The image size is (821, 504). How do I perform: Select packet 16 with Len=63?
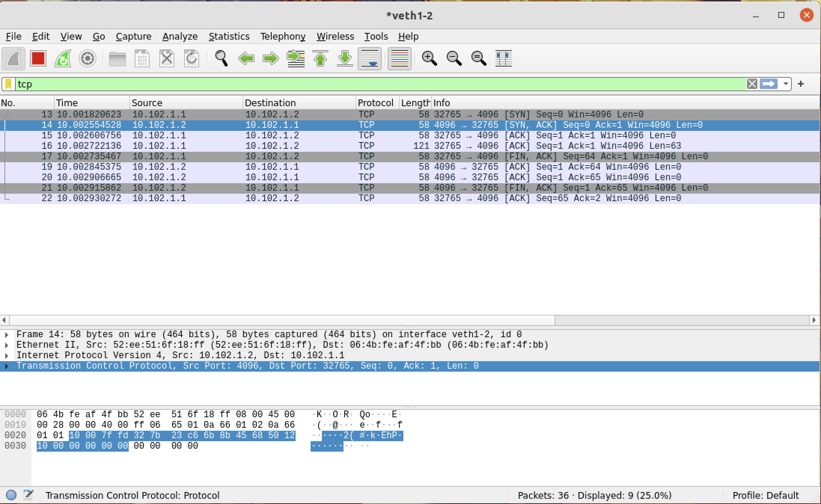(410, 146)
